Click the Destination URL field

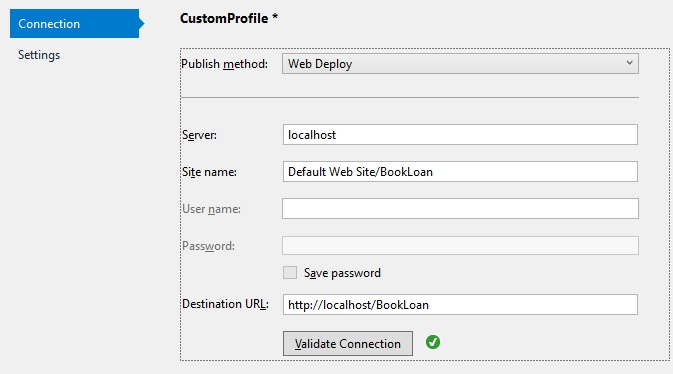460,304
